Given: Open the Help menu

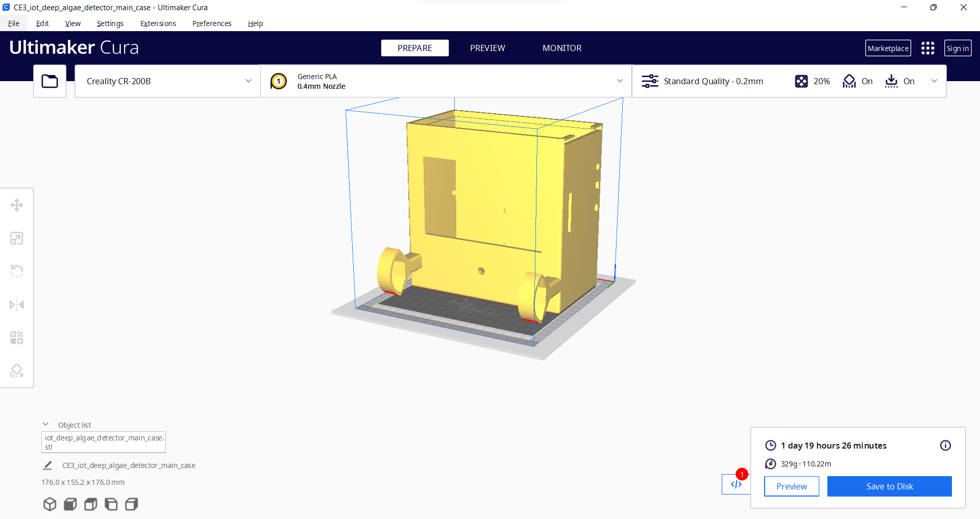Looking at the screenshot, I should point(255,23).
